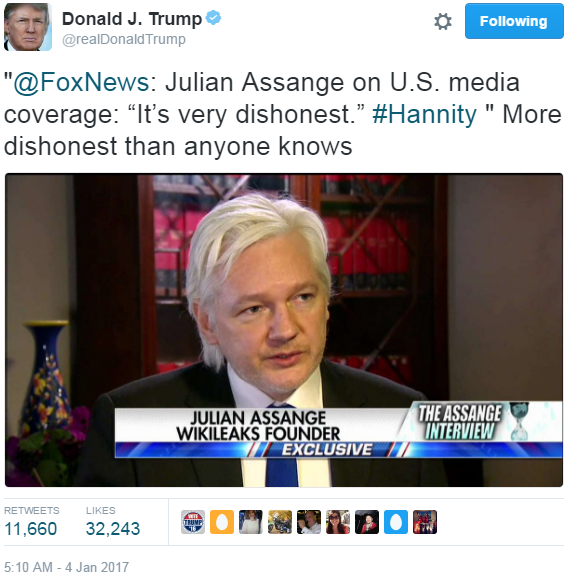This screenshot has height=576, width=568.
Task: Toggle the Following button
Action: pos(514,21)
